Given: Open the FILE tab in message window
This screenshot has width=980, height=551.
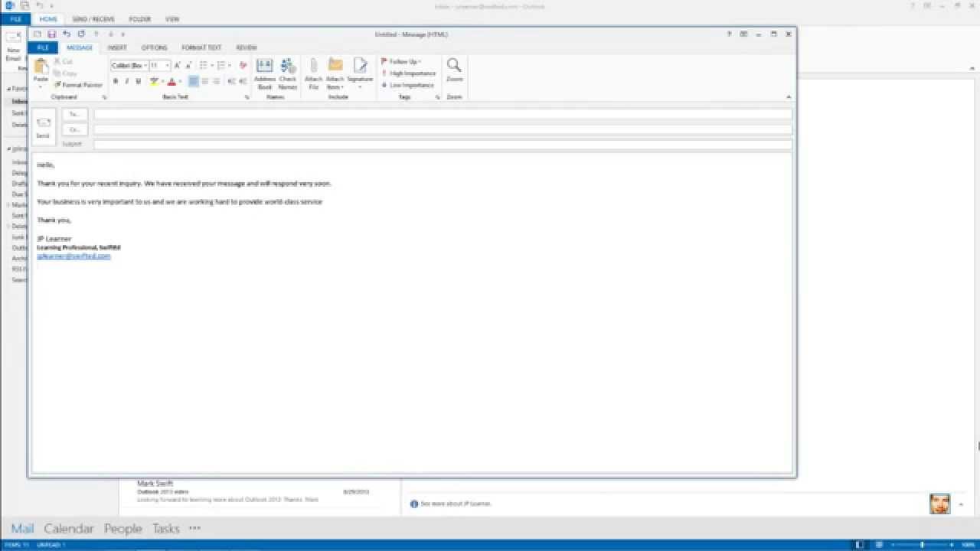Looking at the screenshot, I should pos(43,47).
